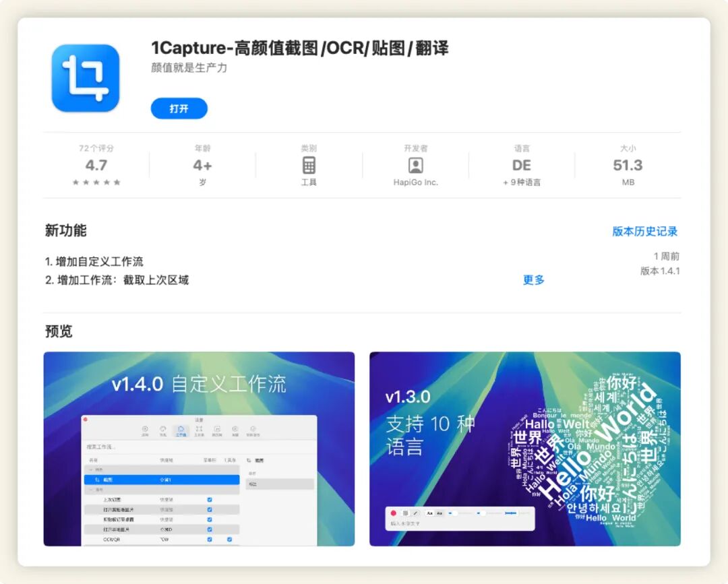Click the + 9种语言 text

click(x=521, y=183)
